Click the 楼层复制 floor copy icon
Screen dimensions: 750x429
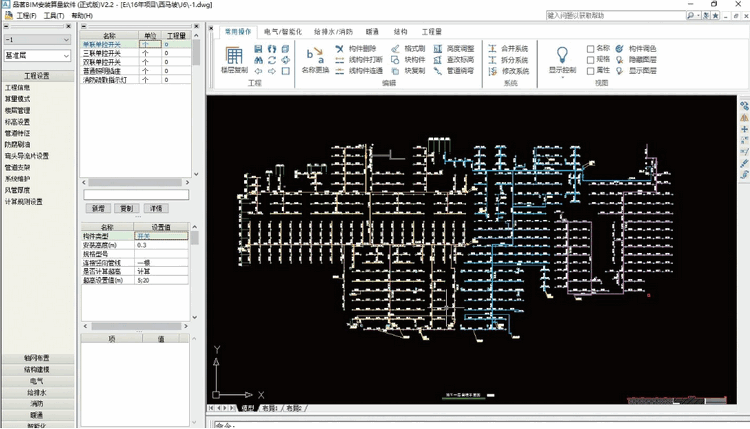click(233, 58)
